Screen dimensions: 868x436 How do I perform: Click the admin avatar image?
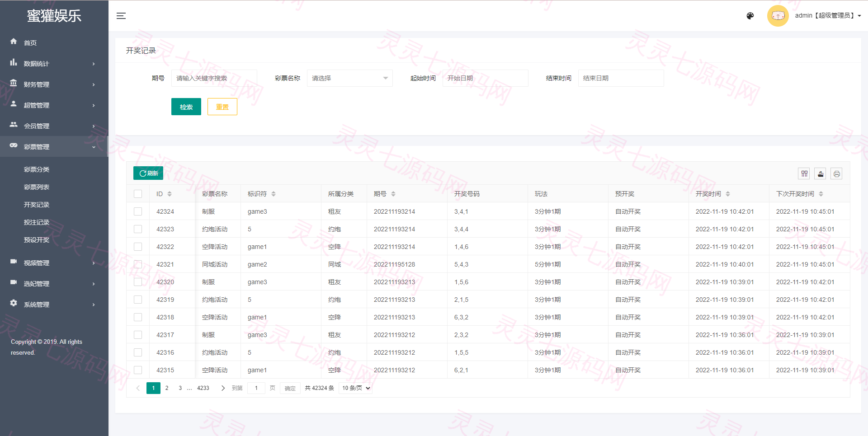click(x=778, y=16)
